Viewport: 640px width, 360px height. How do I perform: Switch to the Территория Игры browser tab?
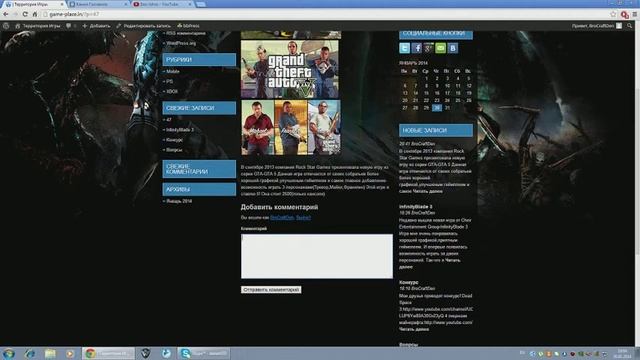(x=33, y=4)
